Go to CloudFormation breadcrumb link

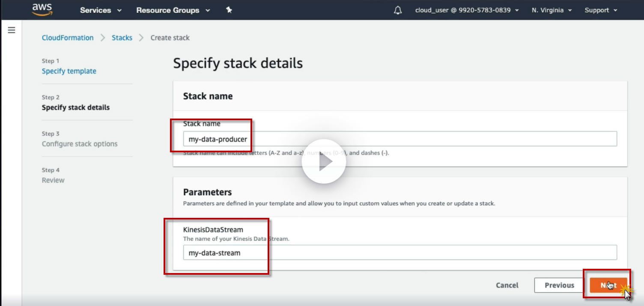click(x=68, y=38)
